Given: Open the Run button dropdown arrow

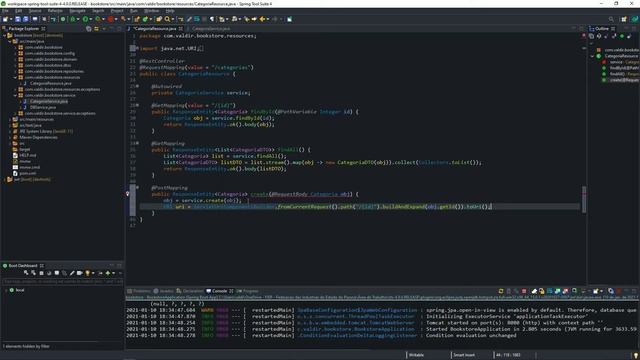Looking at the screenshot, I should [x=91, y=19].
